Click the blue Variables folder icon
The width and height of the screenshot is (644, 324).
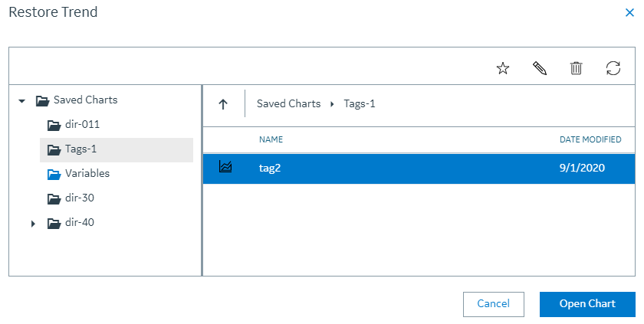[54, 175]
